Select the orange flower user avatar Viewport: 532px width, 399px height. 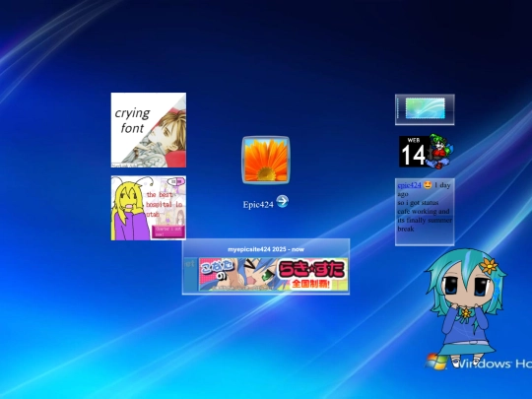266,161
